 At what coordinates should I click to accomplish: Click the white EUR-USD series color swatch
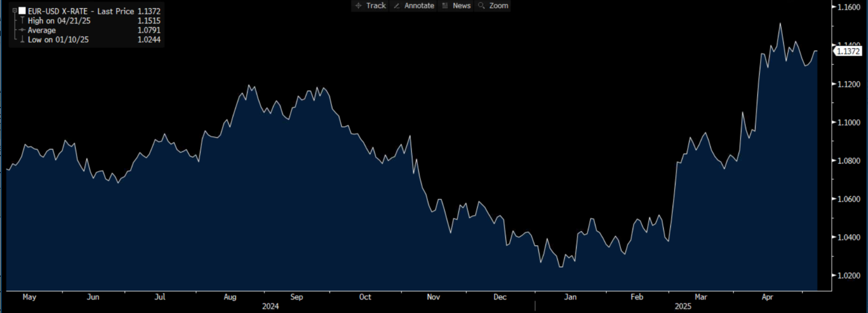pyautogui.click(x=22, y=11)
